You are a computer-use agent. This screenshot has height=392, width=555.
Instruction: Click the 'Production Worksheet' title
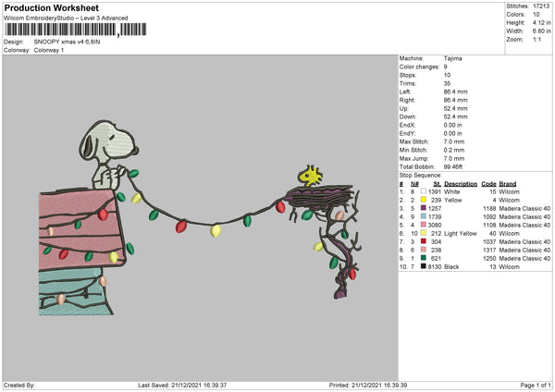point(51,7)
